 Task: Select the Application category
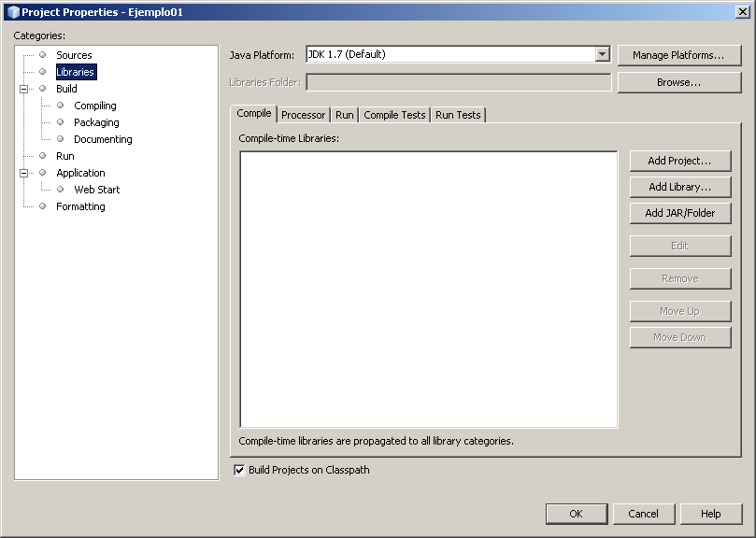[x=80, y=173]
